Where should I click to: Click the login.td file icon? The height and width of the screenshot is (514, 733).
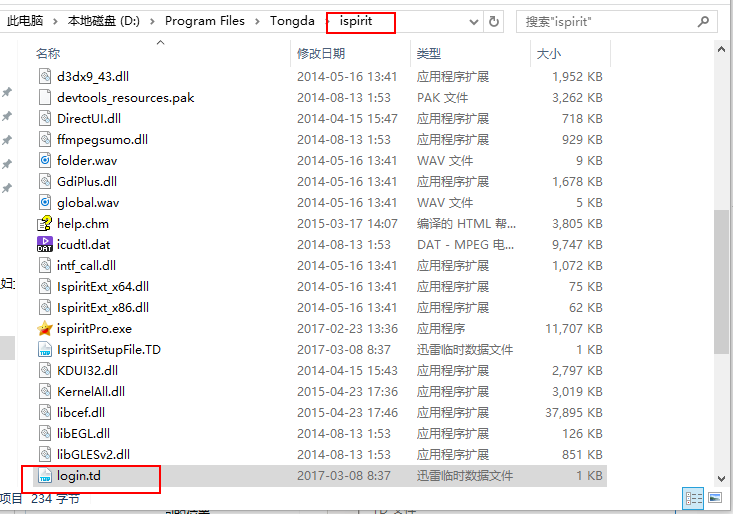(x=45, y=476)
